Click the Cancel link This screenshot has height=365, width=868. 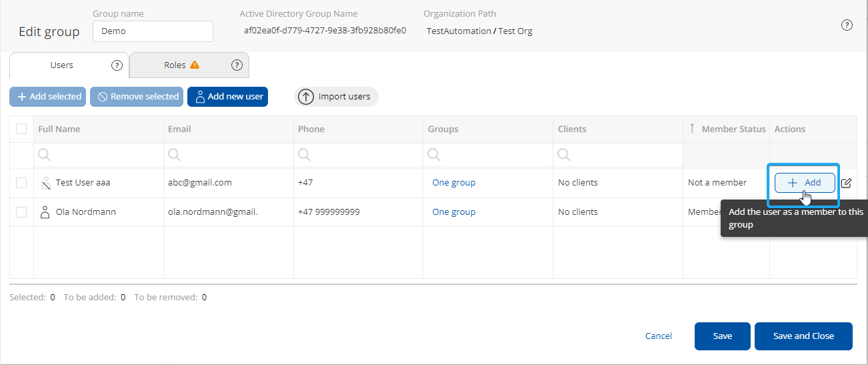659,336
